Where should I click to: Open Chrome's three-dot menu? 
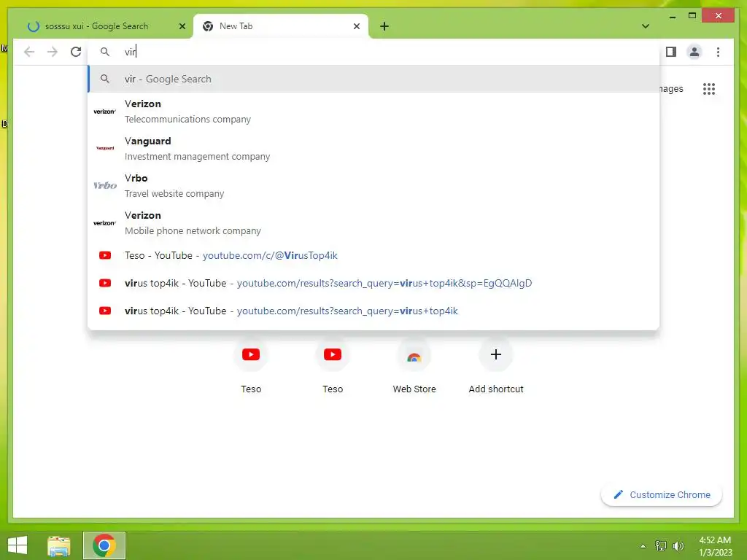[718, 52]
